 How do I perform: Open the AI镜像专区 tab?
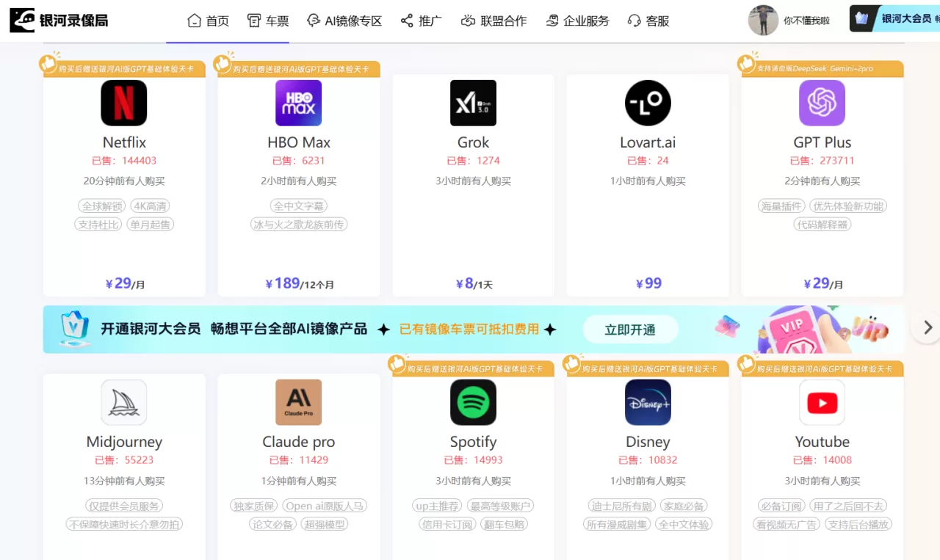344,21
